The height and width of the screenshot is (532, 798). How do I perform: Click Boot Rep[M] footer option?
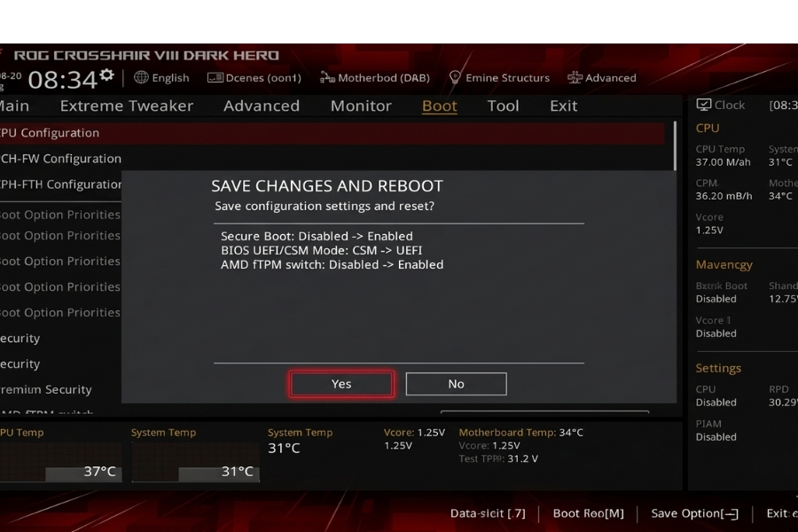point(589,513)
